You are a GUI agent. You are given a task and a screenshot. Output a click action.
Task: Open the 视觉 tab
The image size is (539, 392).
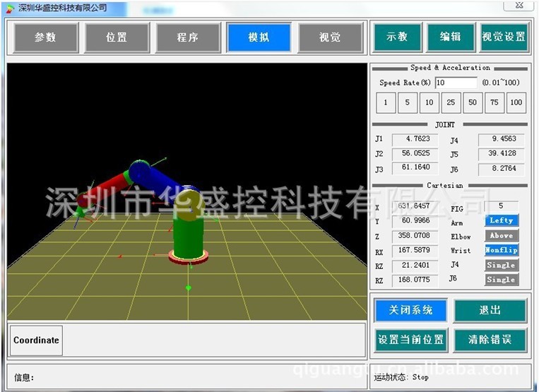coord(330,37)
